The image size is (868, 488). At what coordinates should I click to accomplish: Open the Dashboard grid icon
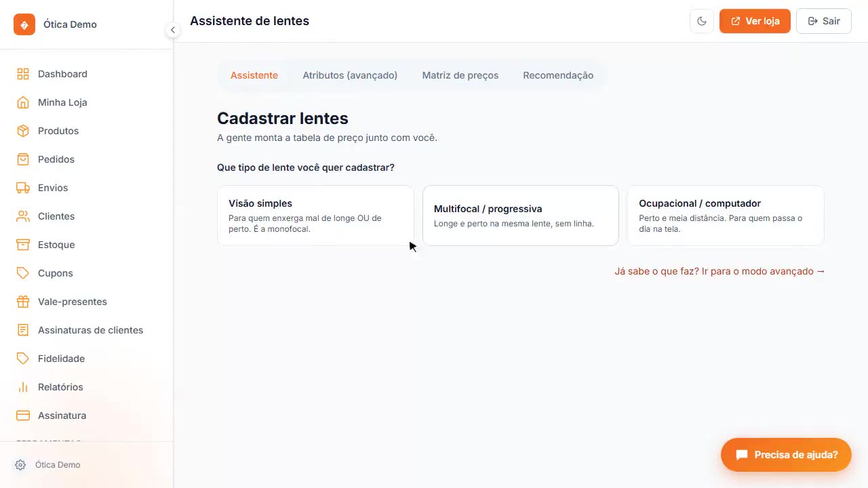tap(23, 74)
